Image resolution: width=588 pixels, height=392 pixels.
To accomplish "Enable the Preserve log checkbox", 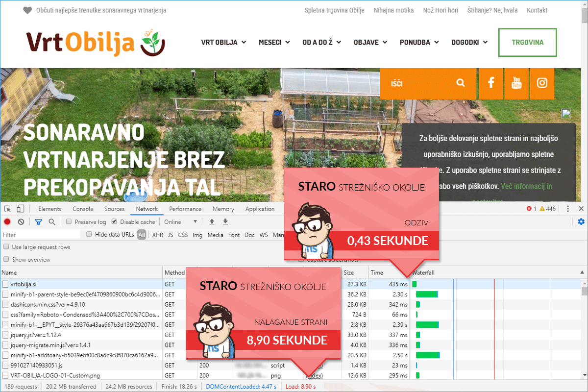I will [x=69, y=222].
